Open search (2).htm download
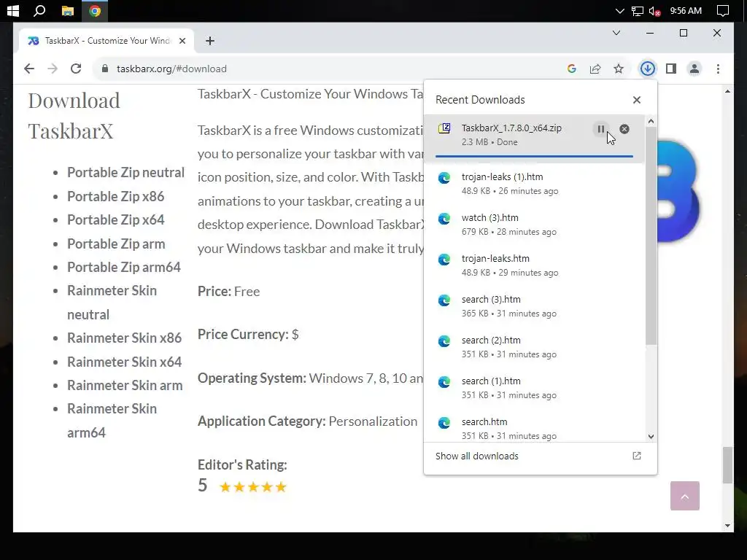This screenshot has height=560, width=747. point(534,347)
